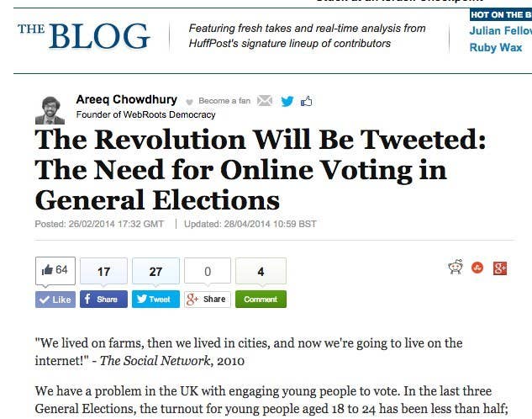This screenshot has height=419, width=532.
Task: Click the heart icon next to Become a fan
Action: 190,101
